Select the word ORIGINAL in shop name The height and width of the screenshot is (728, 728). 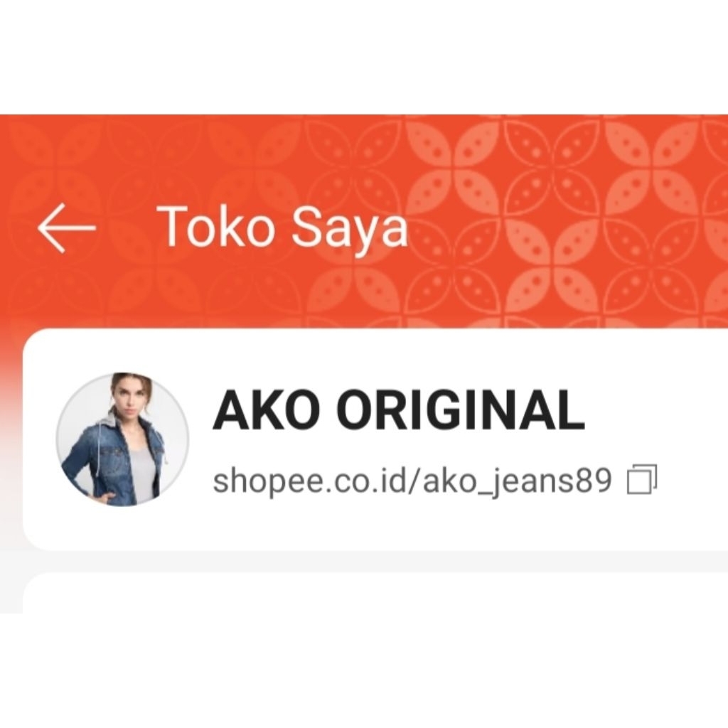(x=461, y=410)
